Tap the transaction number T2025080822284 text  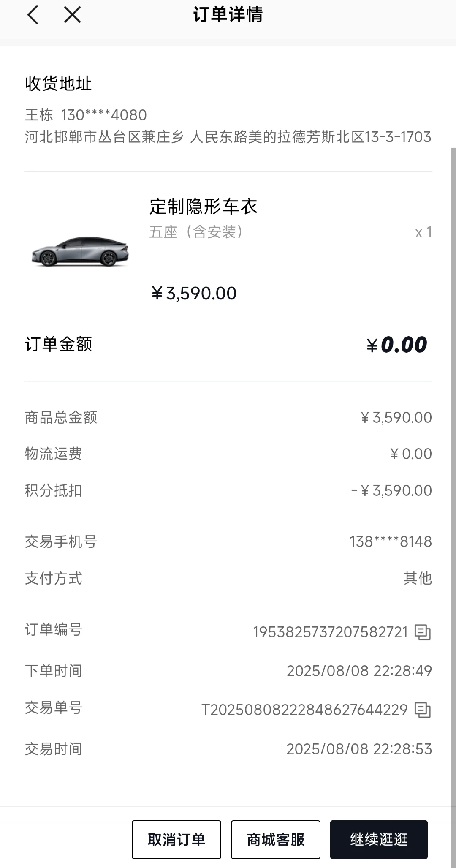coord(304,710)
